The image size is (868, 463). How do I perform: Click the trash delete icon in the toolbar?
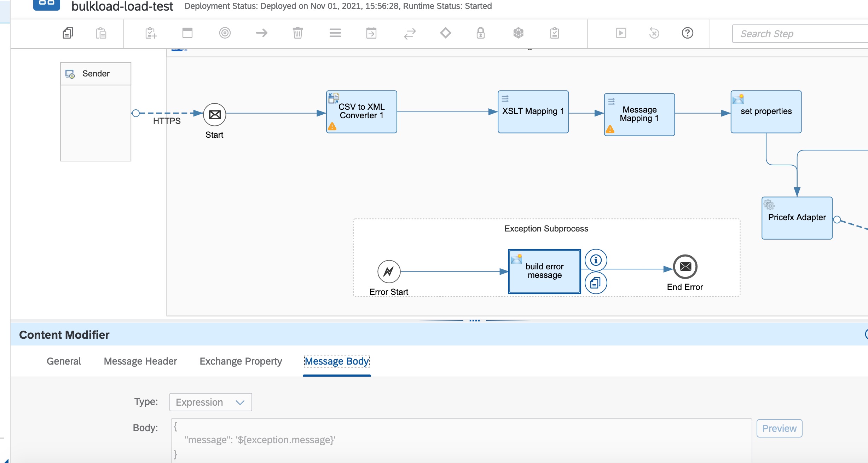(x=298, y=33)
